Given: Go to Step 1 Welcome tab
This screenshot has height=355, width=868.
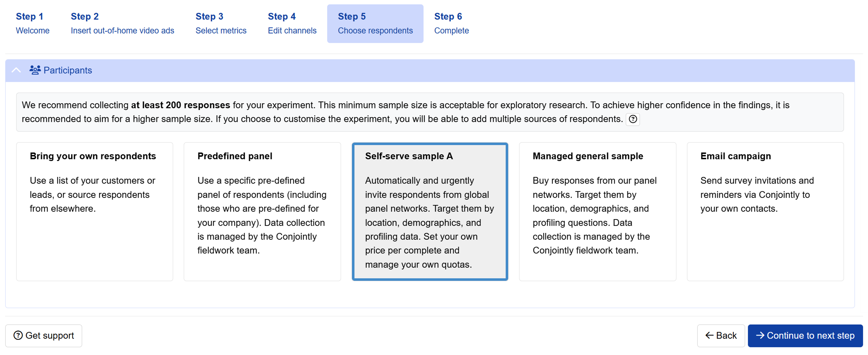Looking at the screenshot, I should [33, 24].
